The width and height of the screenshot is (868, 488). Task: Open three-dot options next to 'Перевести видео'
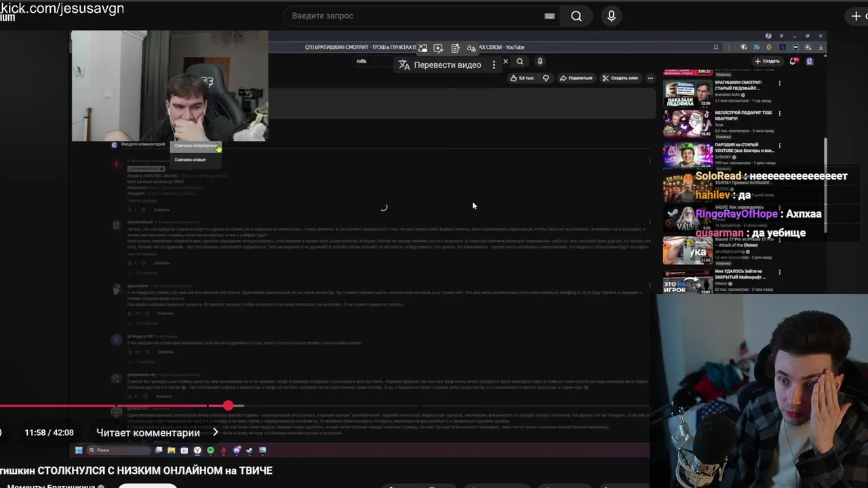click(494, 64)
